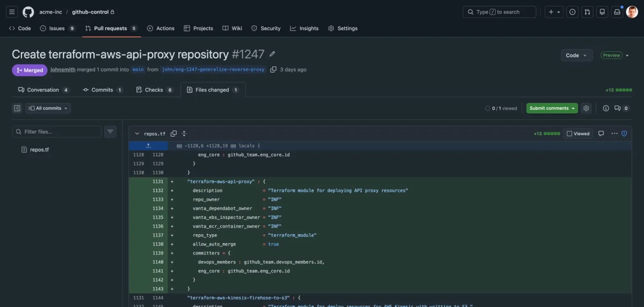Screen dimensions: 644x307
Task: Open repository Settings tab
Action: click(x=343, y=28)
